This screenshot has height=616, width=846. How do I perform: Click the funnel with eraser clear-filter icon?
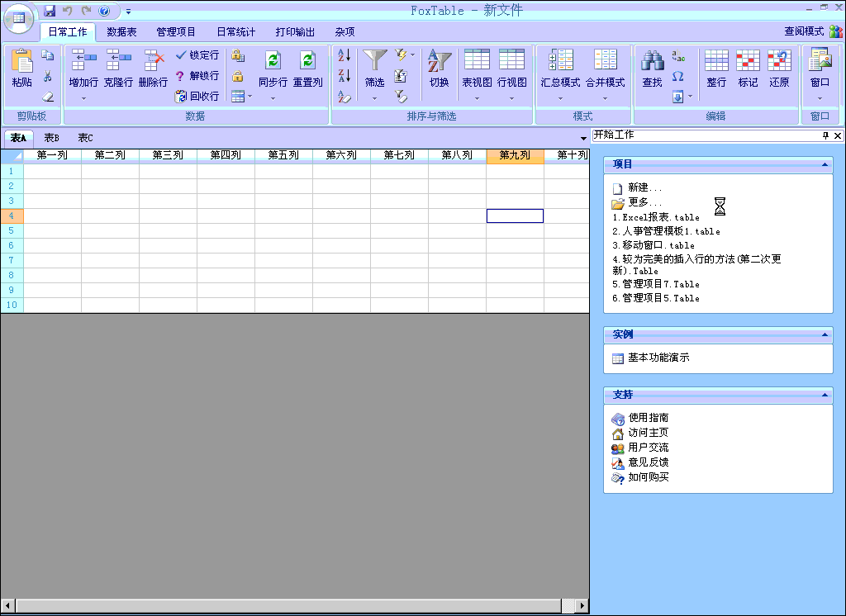click(401, 97)
